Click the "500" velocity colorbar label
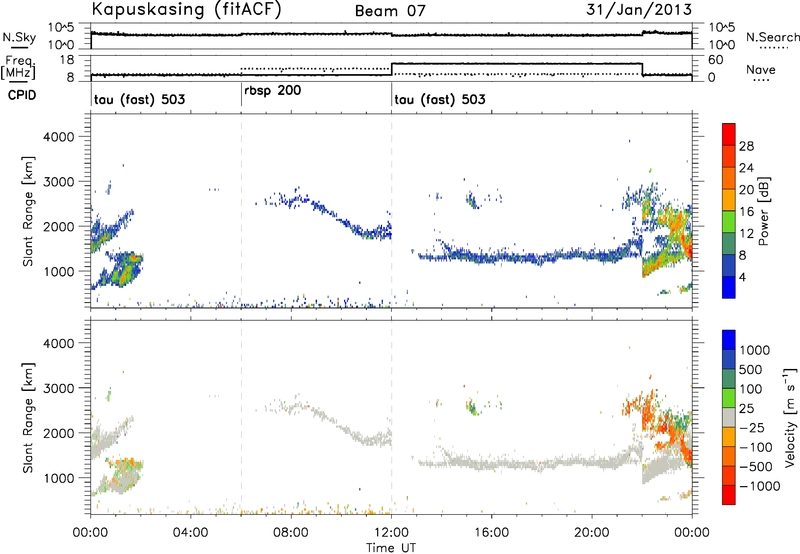 coord(753,370)
